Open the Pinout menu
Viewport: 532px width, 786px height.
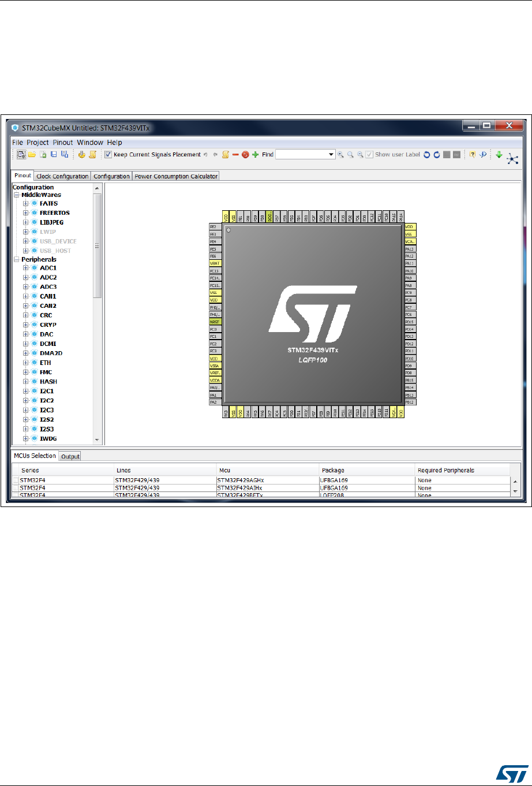tap(63, 142)
